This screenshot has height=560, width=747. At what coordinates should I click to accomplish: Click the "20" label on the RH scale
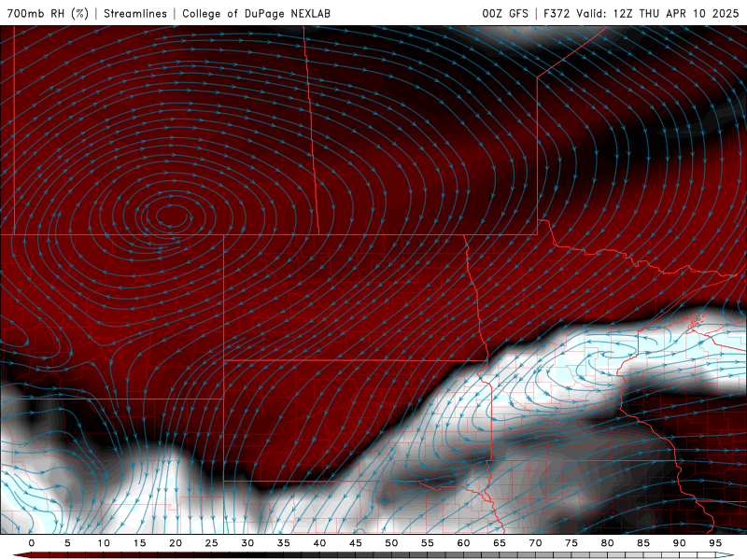[176, 543]
